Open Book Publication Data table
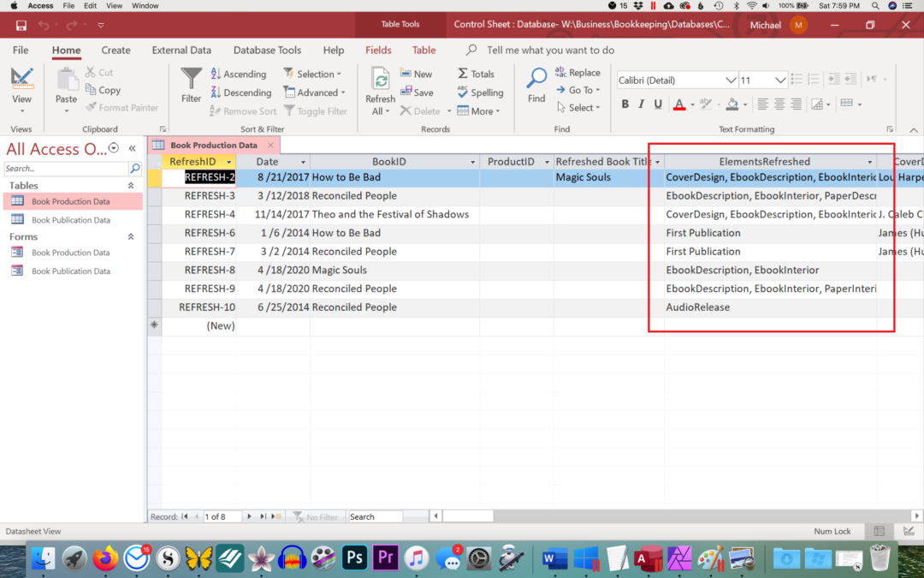The width and height of the screenshot is (924, 578). [71, 220]
